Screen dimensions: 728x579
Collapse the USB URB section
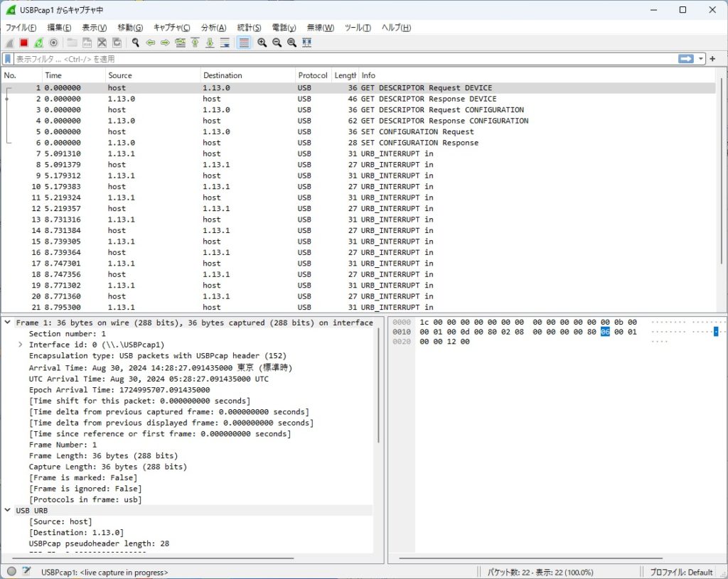[8, 510]
